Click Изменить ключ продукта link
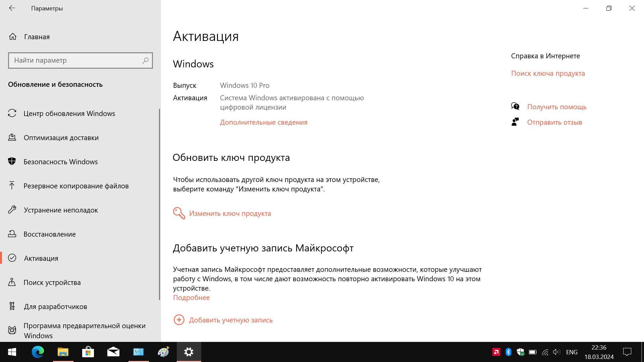 (x=230, y=213)
